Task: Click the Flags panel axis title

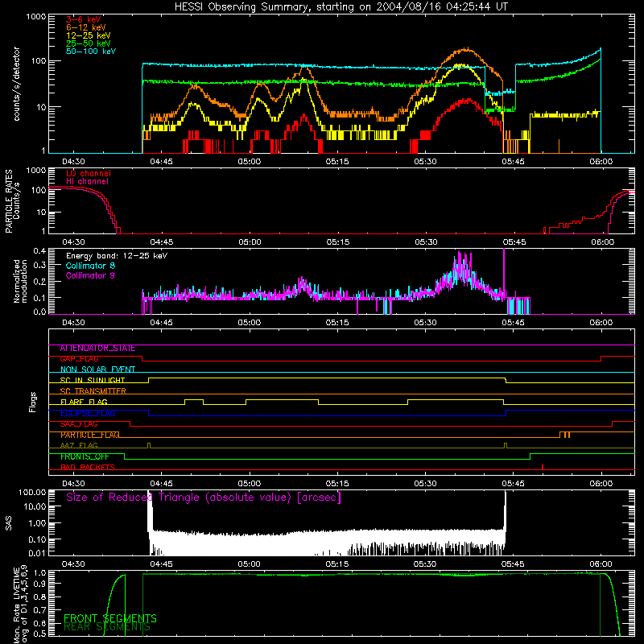Action: [33, 402]
